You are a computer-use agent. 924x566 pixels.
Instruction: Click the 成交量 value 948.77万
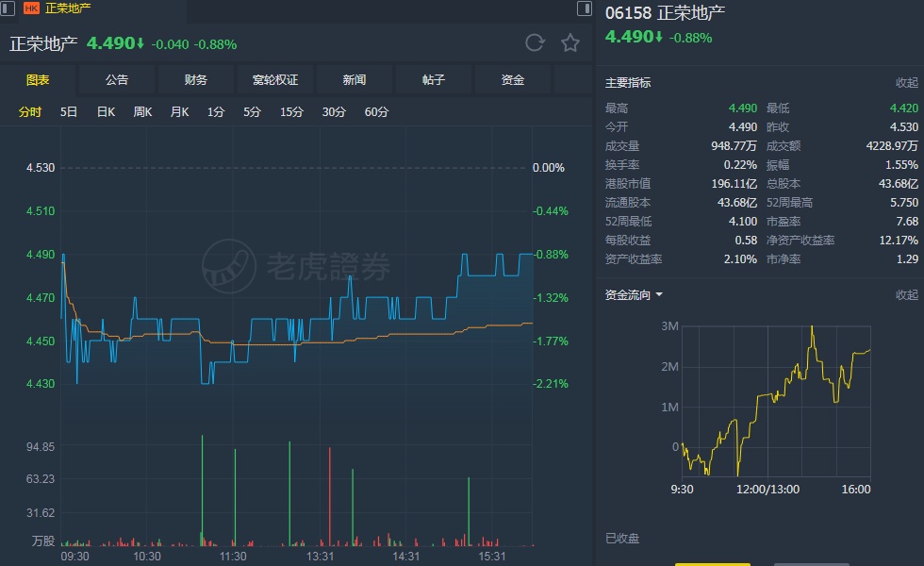pos(734,145)
